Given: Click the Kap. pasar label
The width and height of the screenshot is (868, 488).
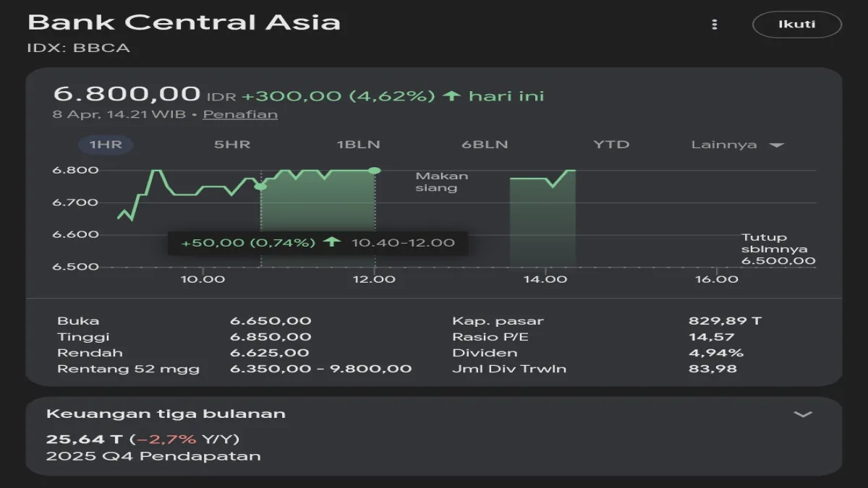Looking at the screenshot, I should click(x=498, y=321).
